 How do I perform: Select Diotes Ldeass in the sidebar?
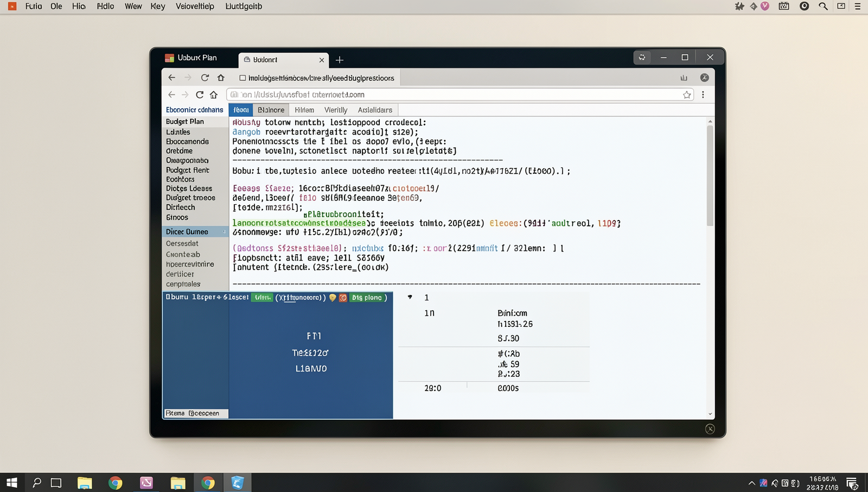tap(189, 188)
